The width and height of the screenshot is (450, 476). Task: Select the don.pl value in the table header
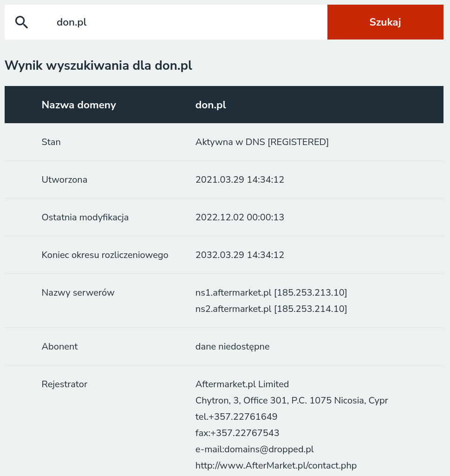pyautogui.click(x=210, y=105)
